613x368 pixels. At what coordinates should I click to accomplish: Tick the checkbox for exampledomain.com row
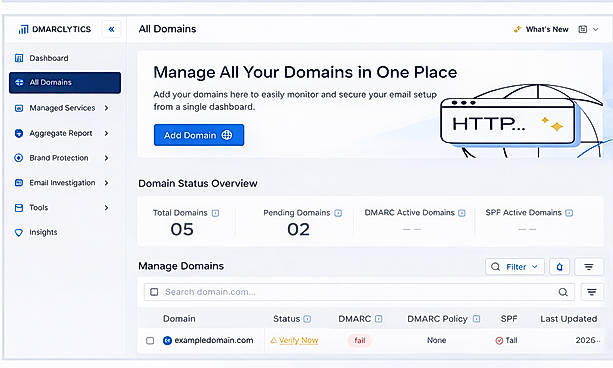coord(150,341)
